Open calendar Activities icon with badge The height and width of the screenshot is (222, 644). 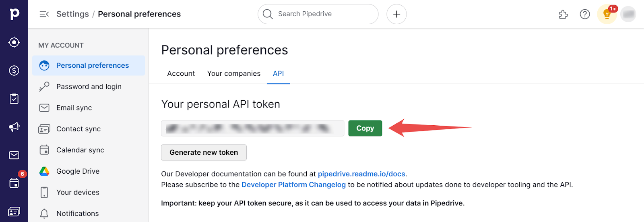[14, 183]
